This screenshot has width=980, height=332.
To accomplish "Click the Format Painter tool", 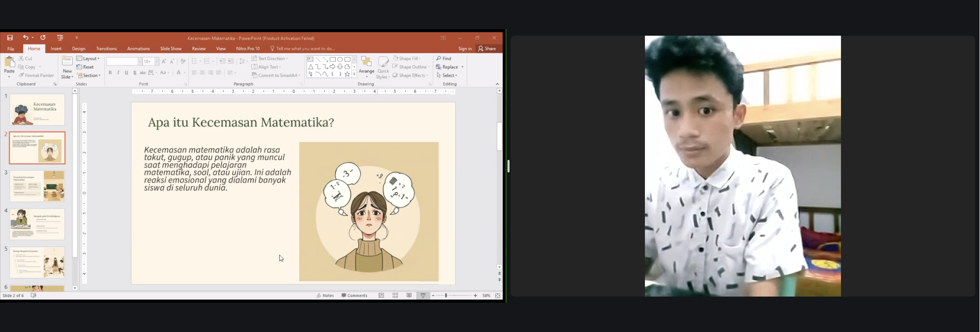I will point(37,76).
